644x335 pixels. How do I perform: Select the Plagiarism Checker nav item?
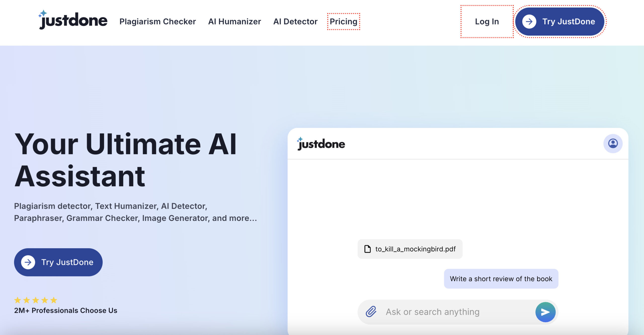[x=157, y=21]
